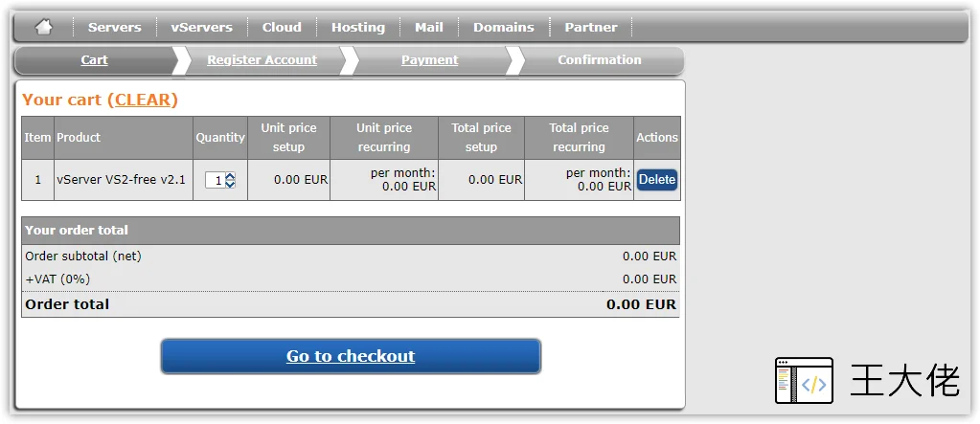The width and height of the screenshot is (980, 424).
Task: Focus the quantity input field
Action: coord(215,181)
